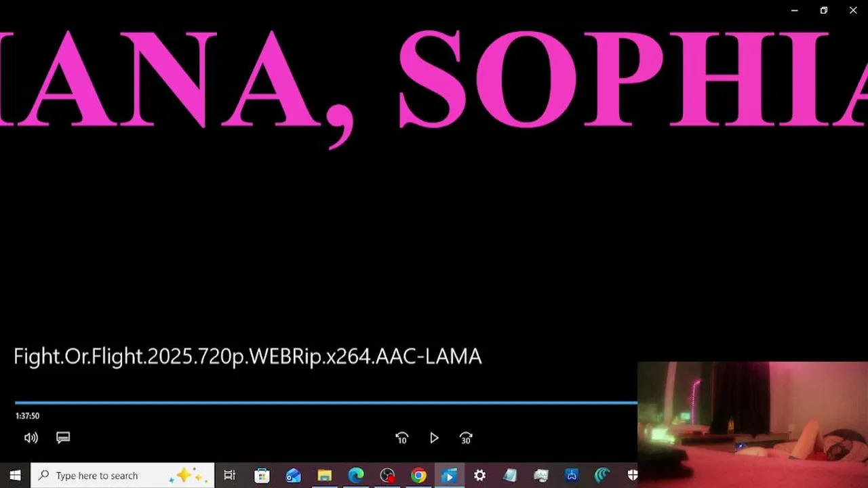The image size is (868, 488).
Task: Open Google Chrome from the taskbar
Action: click(418, 475)
